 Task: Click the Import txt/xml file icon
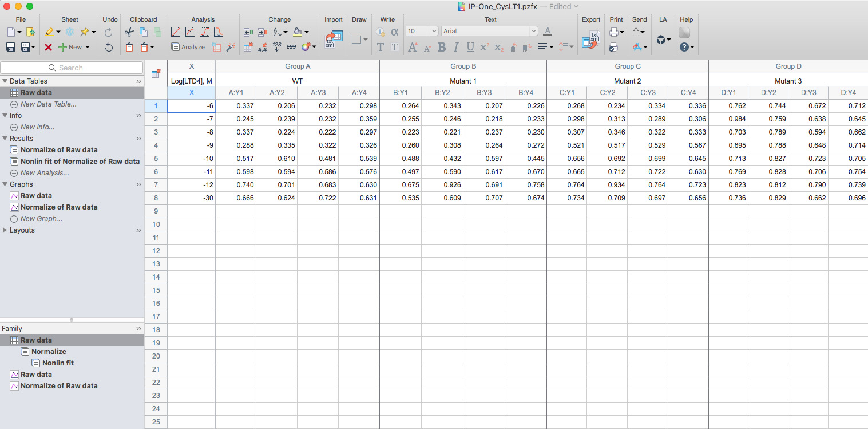coord(334,40)
